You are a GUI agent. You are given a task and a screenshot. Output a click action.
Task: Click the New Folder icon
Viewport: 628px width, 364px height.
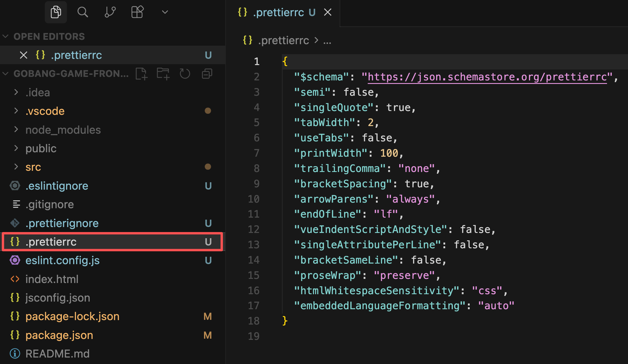coord(163,74)
